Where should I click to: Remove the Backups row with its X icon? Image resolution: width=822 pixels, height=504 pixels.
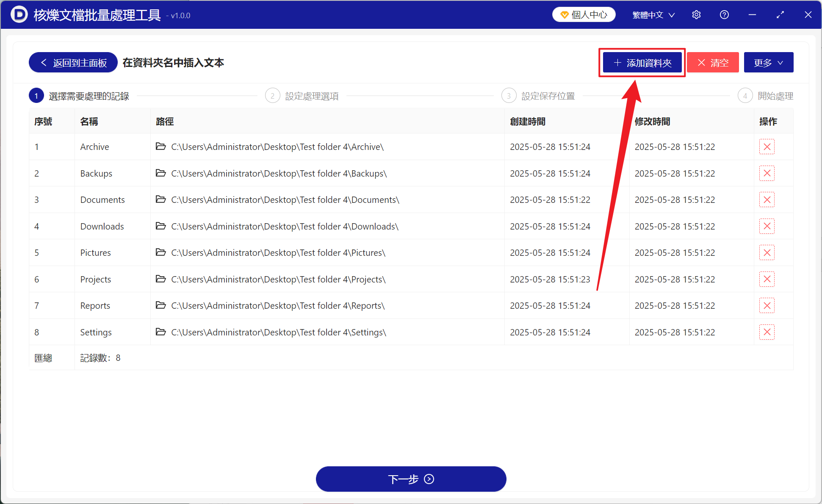coord(767,173)
